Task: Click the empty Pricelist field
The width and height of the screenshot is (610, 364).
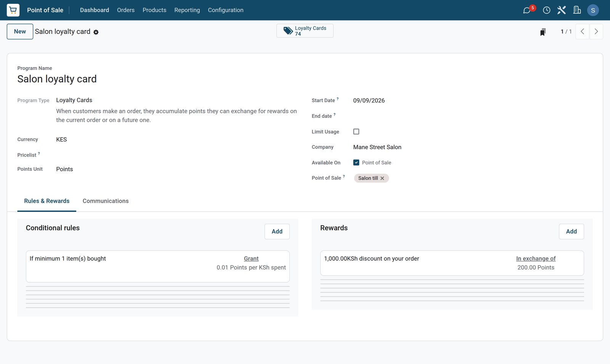Action: [x=176, y=155]
